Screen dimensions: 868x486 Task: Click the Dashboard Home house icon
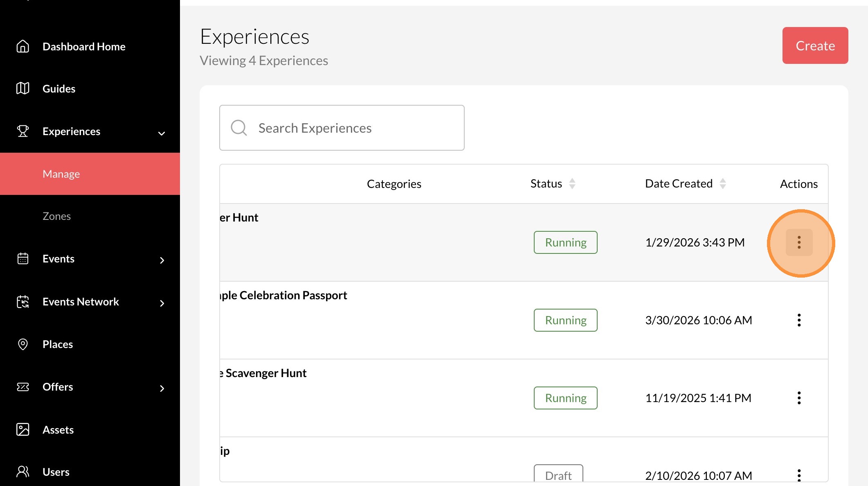click(23, 46)
